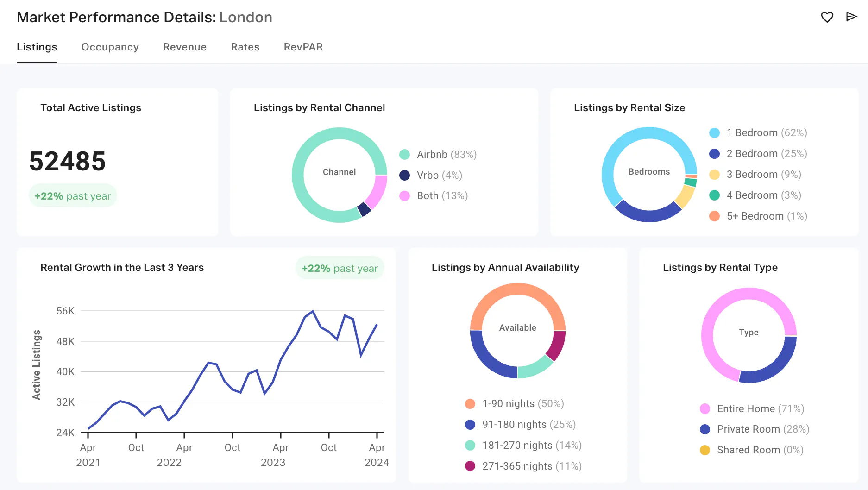Open the Occupancy tab
Viewport: 868px width, 490px height.
click(110, 47)
